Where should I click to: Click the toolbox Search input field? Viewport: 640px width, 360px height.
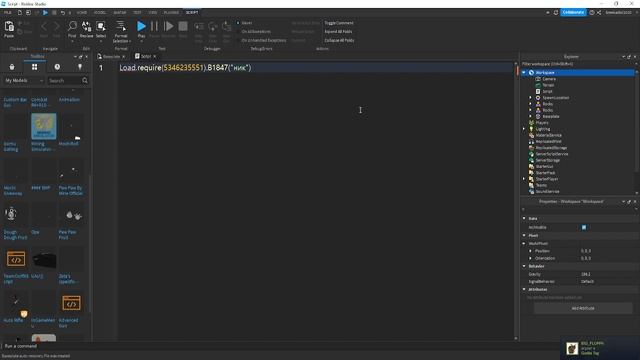pyautogui.click(x=64, y=80)
